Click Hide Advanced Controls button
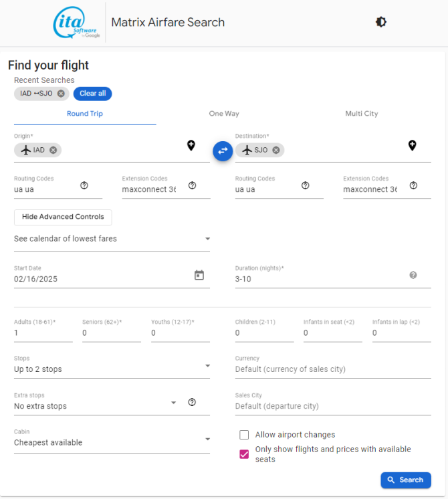The width and height of the screenshot is (448, 499). [x=63, y=217]
